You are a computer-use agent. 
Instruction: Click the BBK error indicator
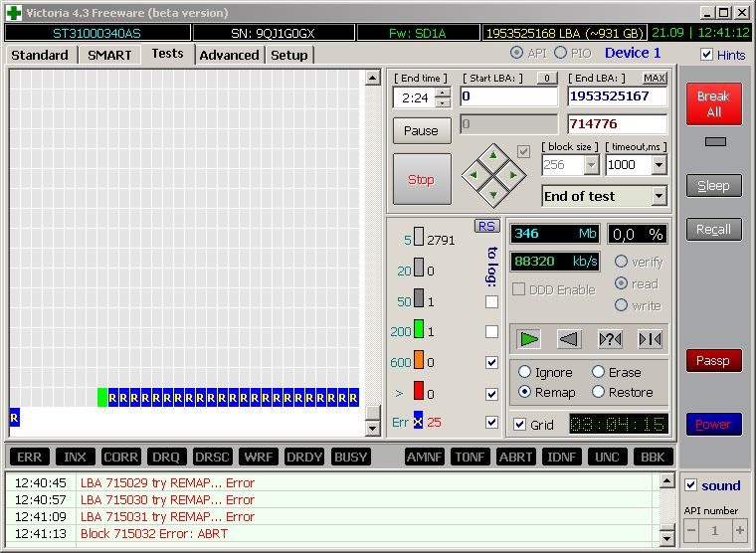pos(653,458)
